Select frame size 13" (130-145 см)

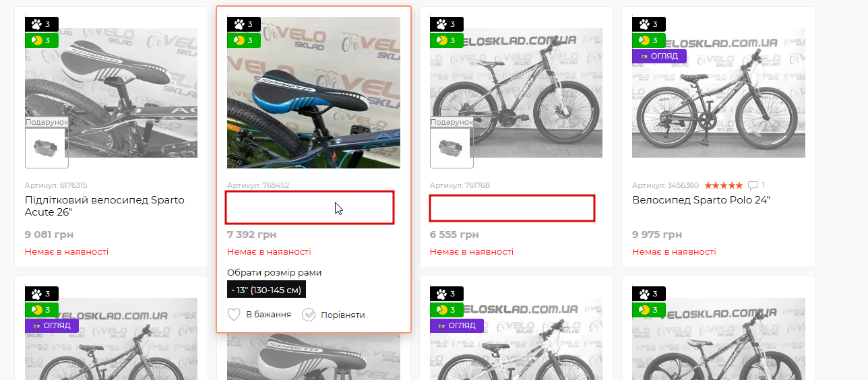[267, 290]
